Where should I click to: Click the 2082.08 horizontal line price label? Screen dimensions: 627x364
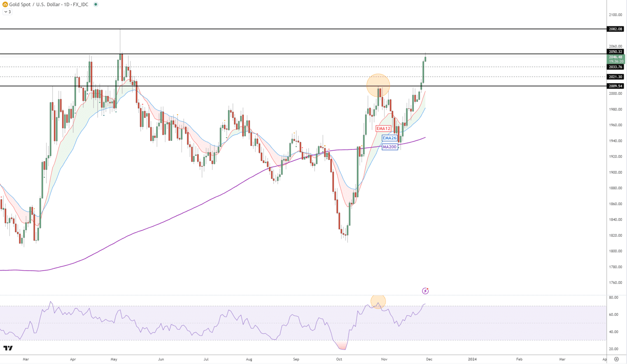(615, 29)
